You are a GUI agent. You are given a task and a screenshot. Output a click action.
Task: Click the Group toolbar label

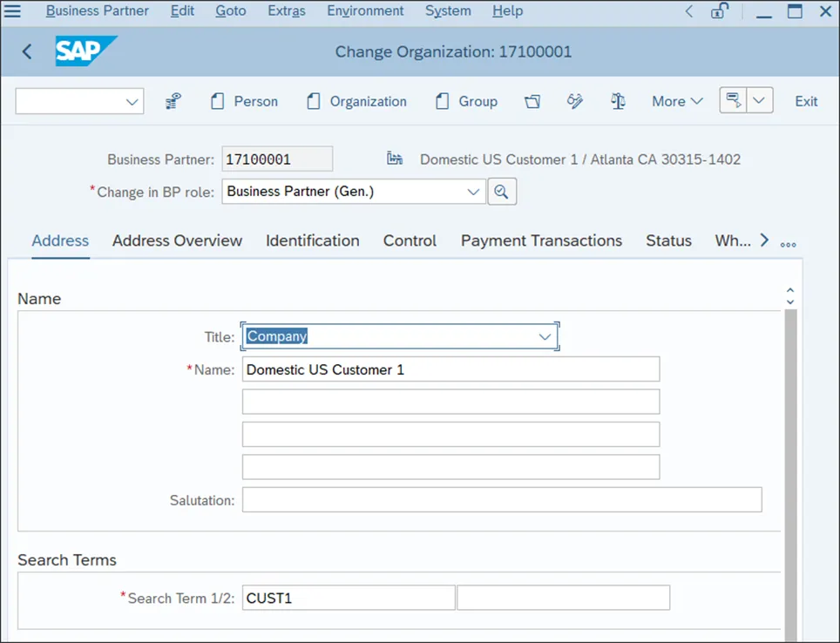478,101
